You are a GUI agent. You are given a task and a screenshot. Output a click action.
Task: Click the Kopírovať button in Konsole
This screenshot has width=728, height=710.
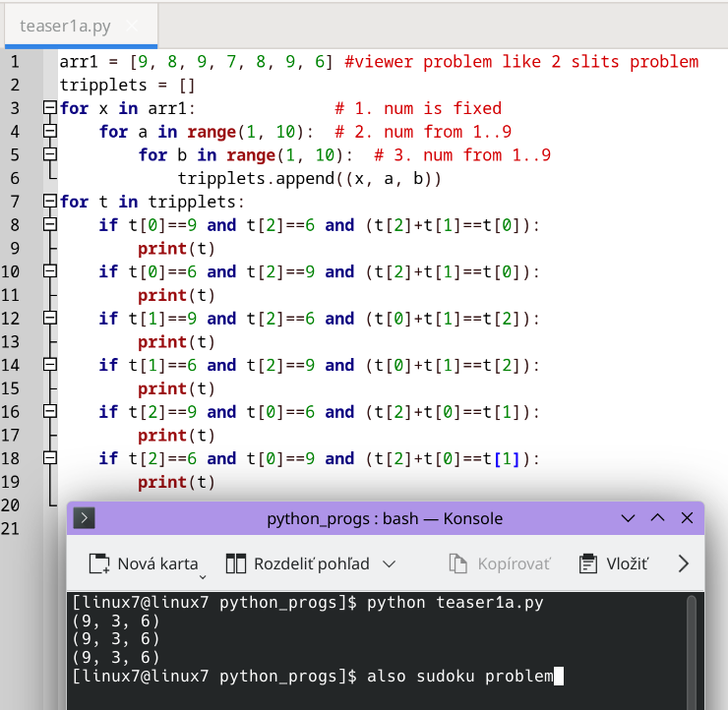point(500,563)
